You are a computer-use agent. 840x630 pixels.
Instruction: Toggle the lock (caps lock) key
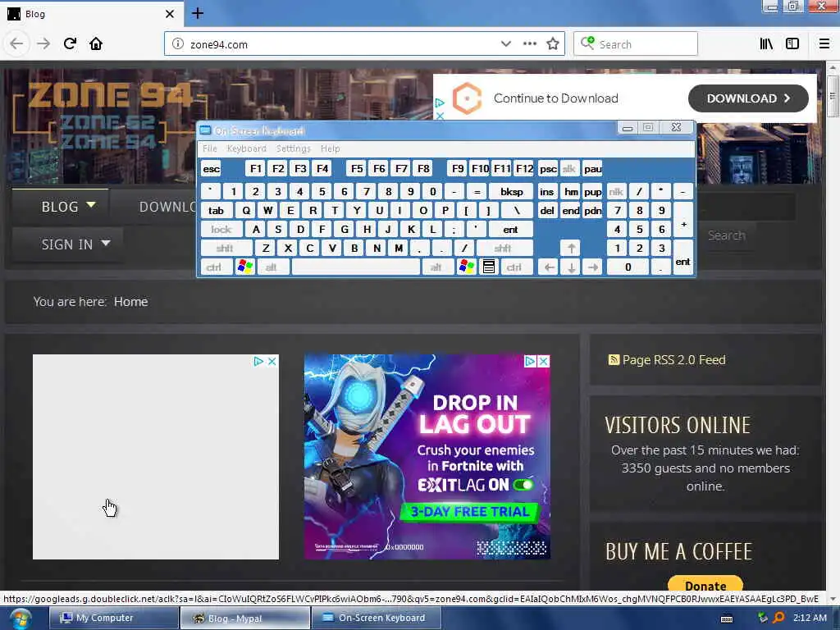(x=221, y=230)
